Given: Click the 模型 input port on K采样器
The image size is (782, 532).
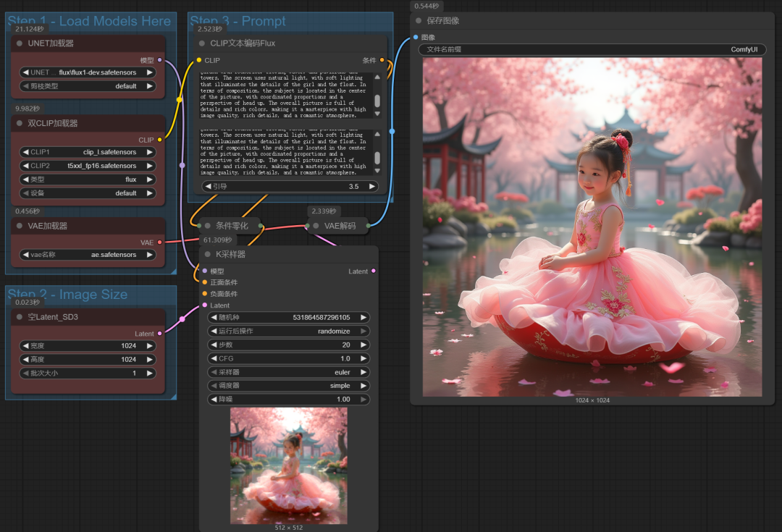Looking at the screenshot, I should click(x=206, y=271).
